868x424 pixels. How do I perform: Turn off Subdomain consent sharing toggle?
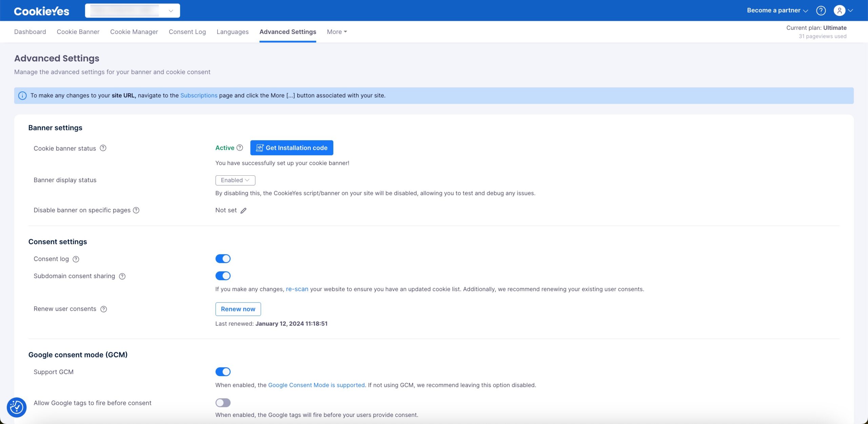pyautogui.click(x=223, y=276)
